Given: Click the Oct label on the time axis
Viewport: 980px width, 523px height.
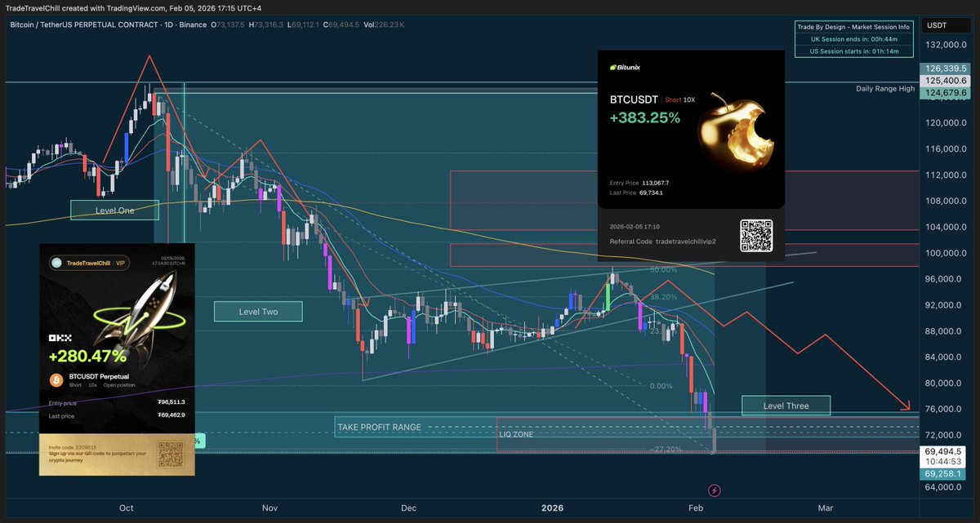Looking at the screenshot, I should (x=126, y=507).
